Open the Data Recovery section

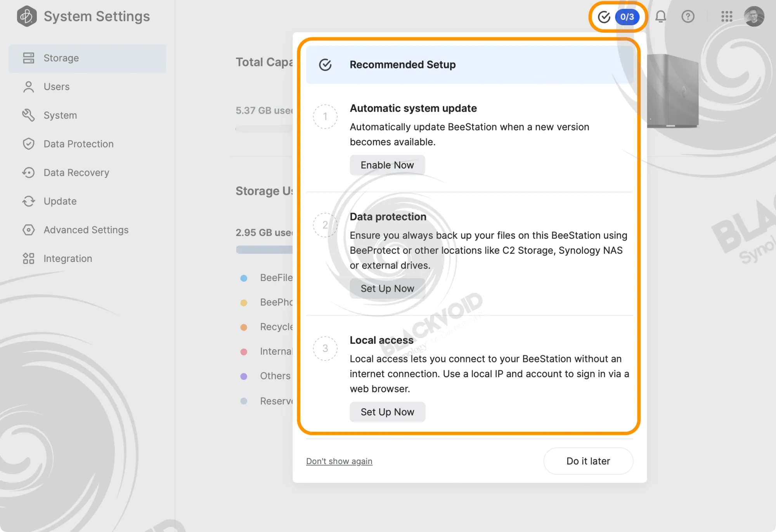[x=87, y=173]
